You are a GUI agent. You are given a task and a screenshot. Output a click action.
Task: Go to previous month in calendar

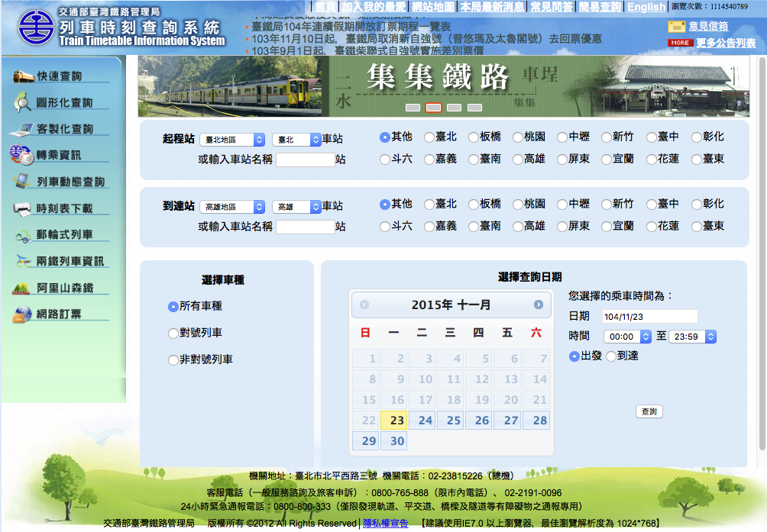[364, 305]
